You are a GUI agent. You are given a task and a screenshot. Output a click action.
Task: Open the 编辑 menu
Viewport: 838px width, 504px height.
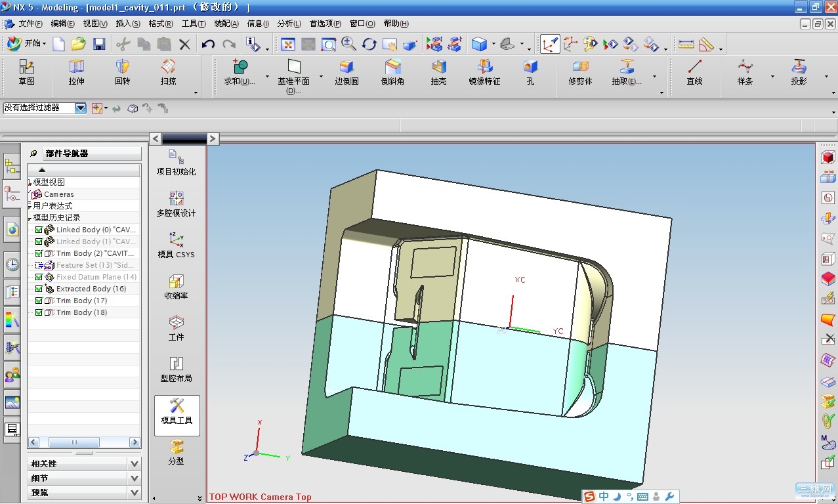point(63,24)
